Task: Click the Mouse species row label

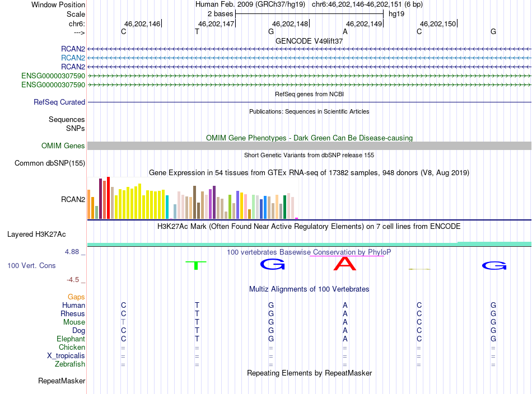Action: tap(74, 322)
